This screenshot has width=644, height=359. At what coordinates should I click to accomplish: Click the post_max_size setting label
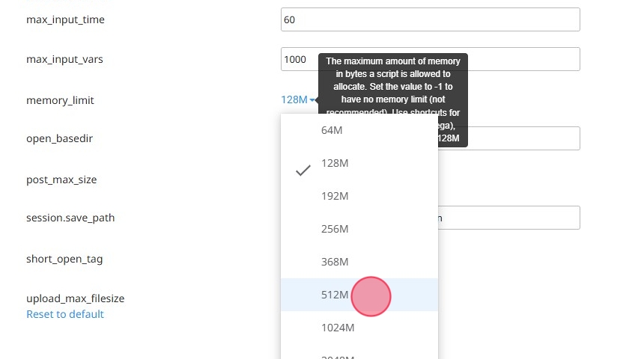point(61,179)
